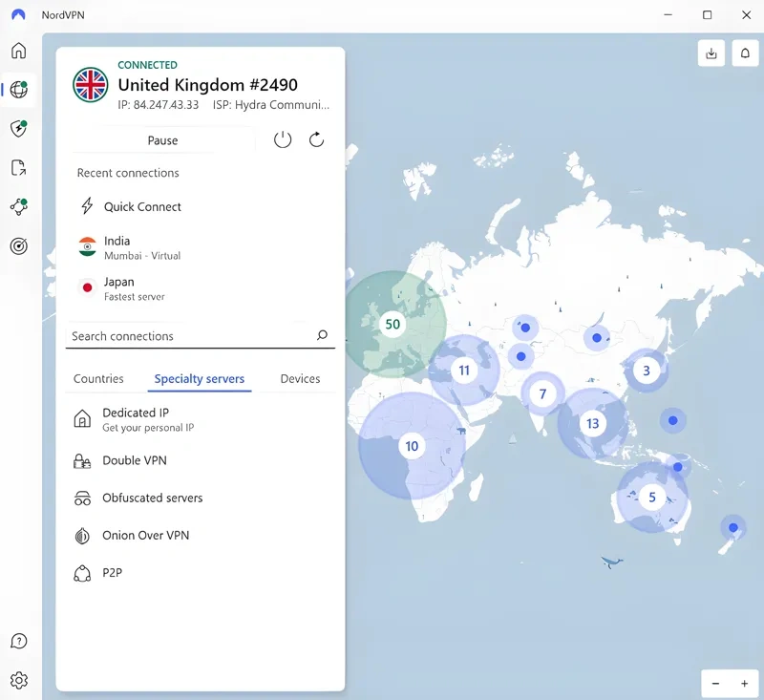Click the IP: 84.247.43.33 text

pos(159,105)
